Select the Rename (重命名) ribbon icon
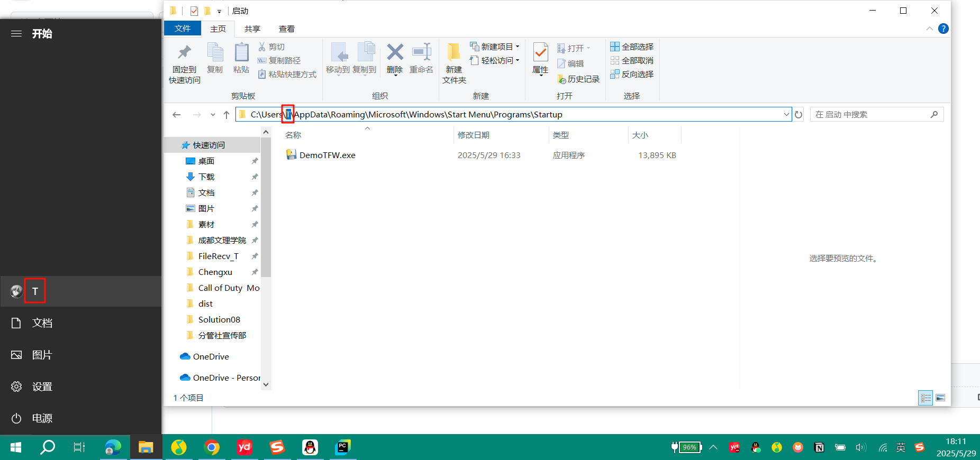 coord(421,58)
